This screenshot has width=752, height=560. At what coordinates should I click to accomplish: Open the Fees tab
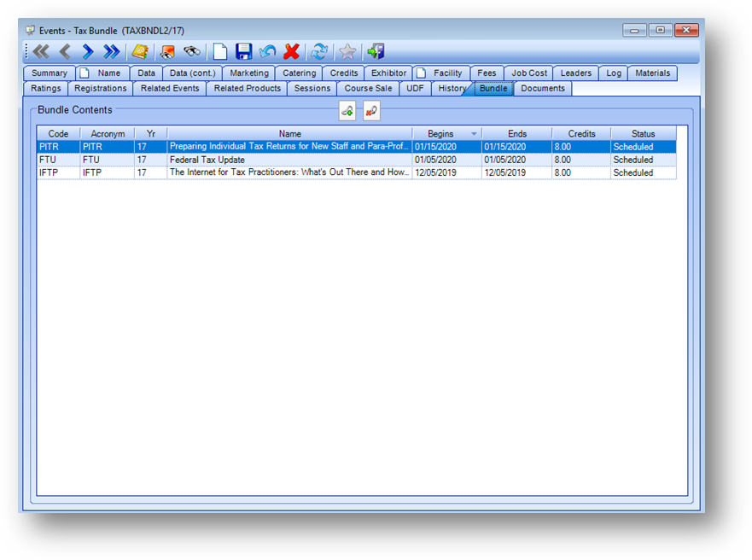487,73
